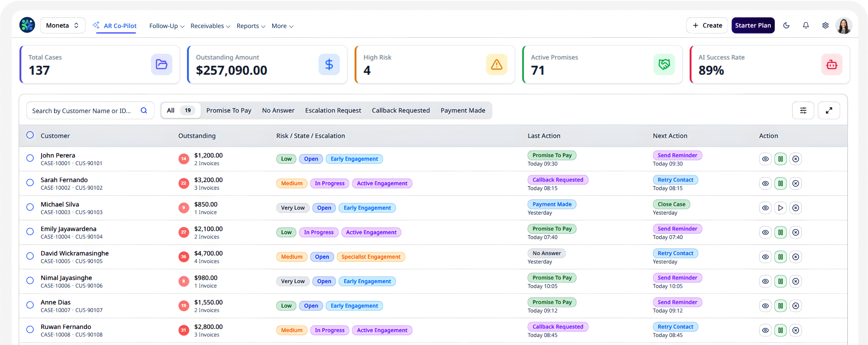The height and width of the screenshot is (345, 868).
Task: Resume Michael Silva's case with play icon
Action: point(780,208)
